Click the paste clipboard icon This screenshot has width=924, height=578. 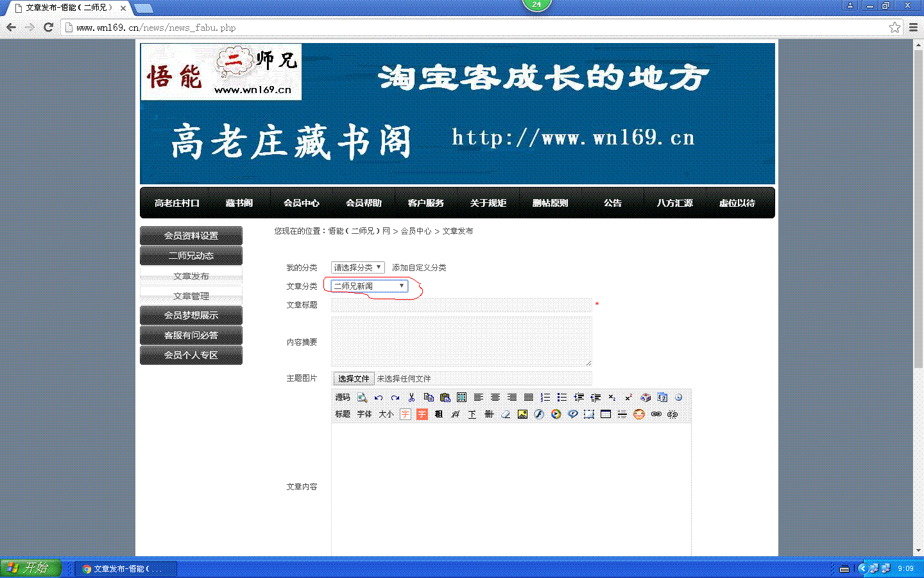[x=445, y=398]
